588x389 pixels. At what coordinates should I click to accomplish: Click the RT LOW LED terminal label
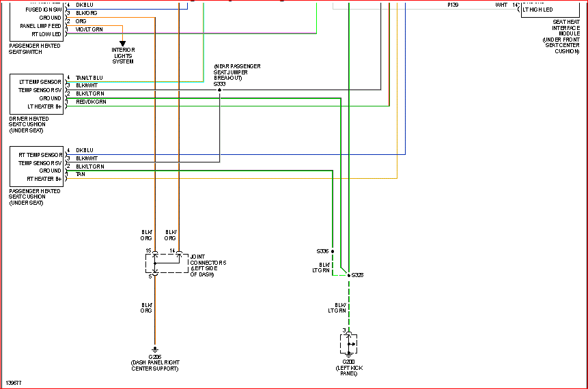pyautogui.click(x=46, y=34)
